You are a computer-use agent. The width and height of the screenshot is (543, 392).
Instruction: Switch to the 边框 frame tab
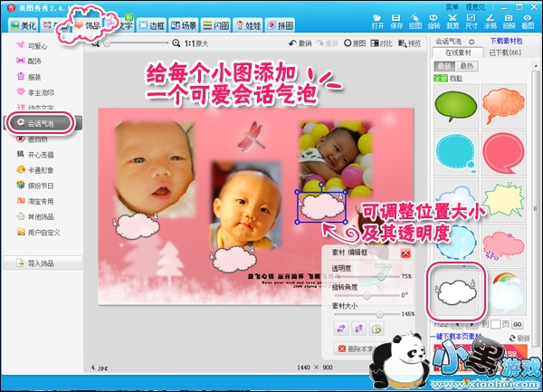click(151, 25)
